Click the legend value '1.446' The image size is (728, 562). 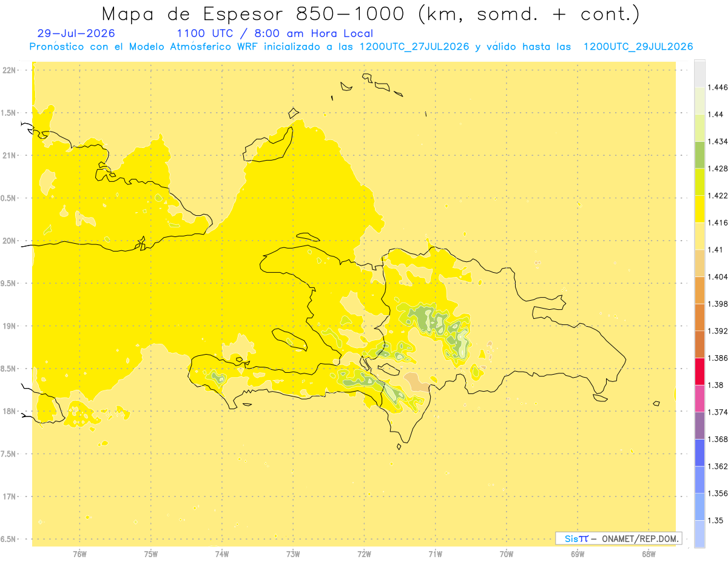tap(718, 87)
